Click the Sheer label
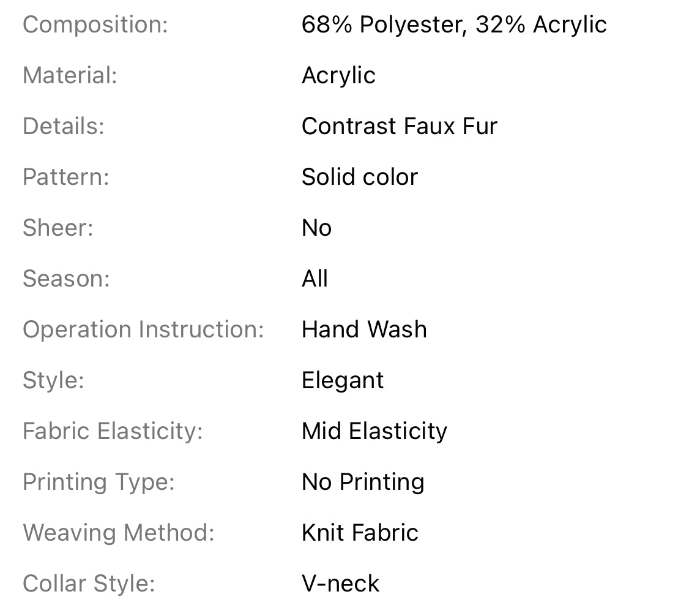700x616 pixels. [58, 228]
